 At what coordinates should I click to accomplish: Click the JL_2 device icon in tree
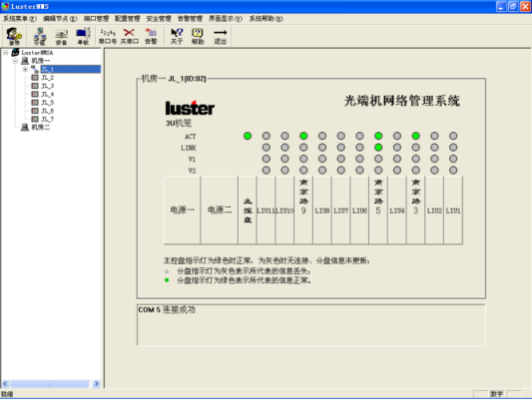(35, 77)
